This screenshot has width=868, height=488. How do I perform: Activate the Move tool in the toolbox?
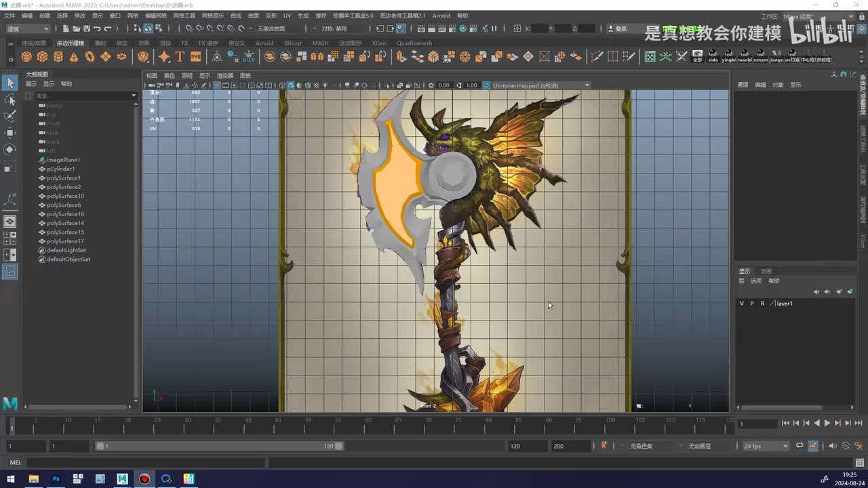click(10, 133)
